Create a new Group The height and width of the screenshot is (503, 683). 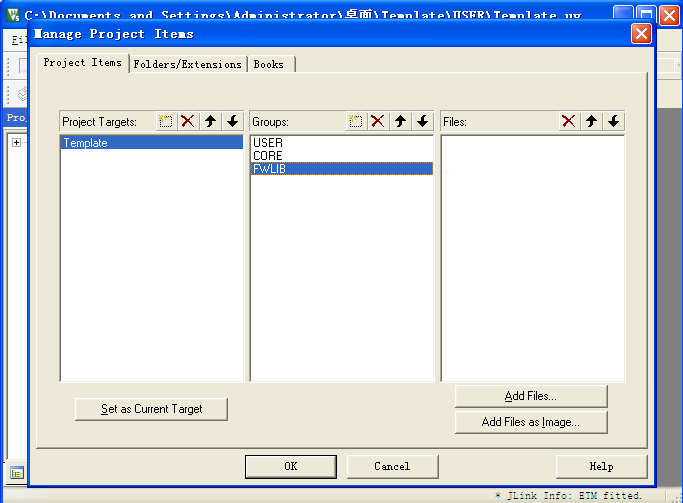coord(355,121)
